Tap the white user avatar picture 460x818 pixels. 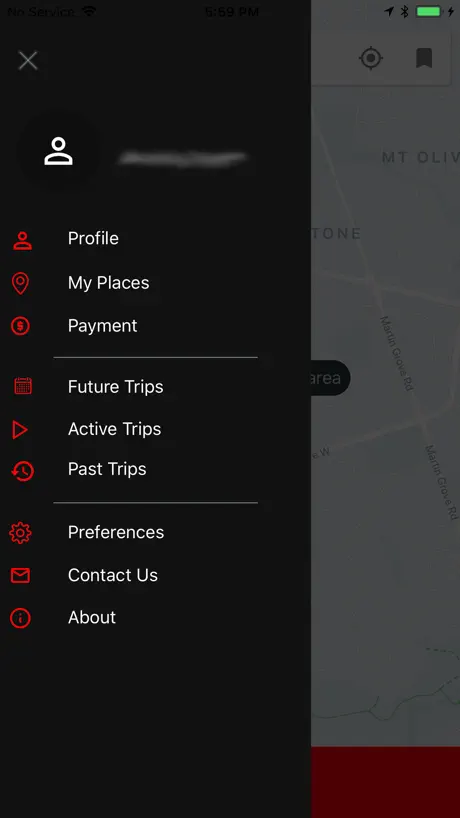[x=58, y=151]
